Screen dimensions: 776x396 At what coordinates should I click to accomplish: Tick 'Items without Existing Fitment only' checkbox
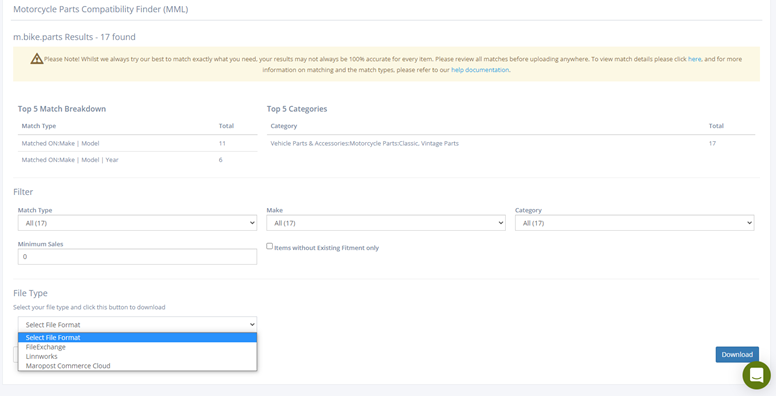pos(270,246)
